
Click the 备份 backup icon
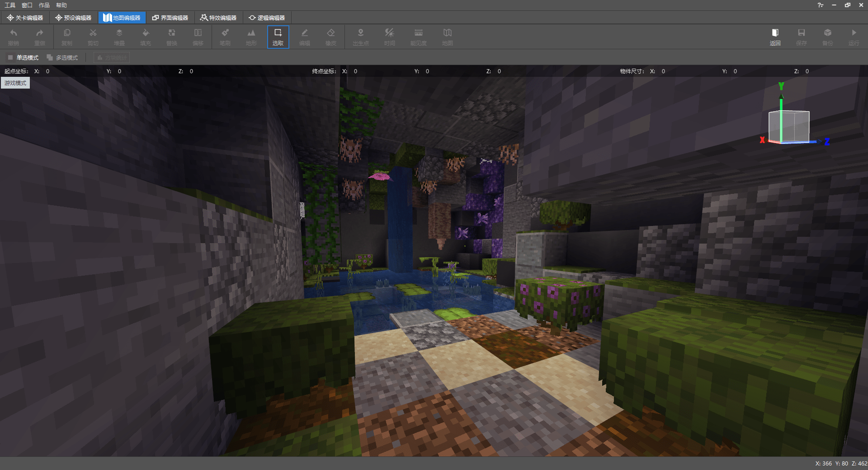tap(828, 37)
